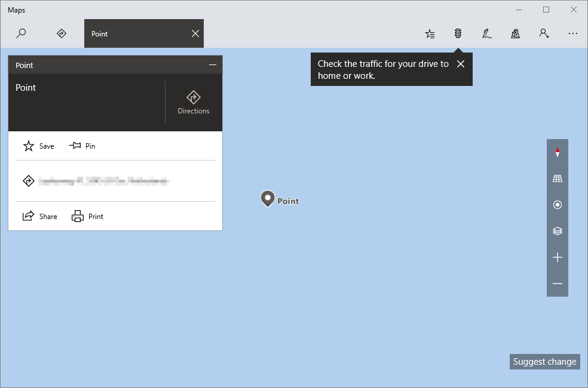The image size is (588, 388).
Task: Show my location on map
Action: [558, 205]
